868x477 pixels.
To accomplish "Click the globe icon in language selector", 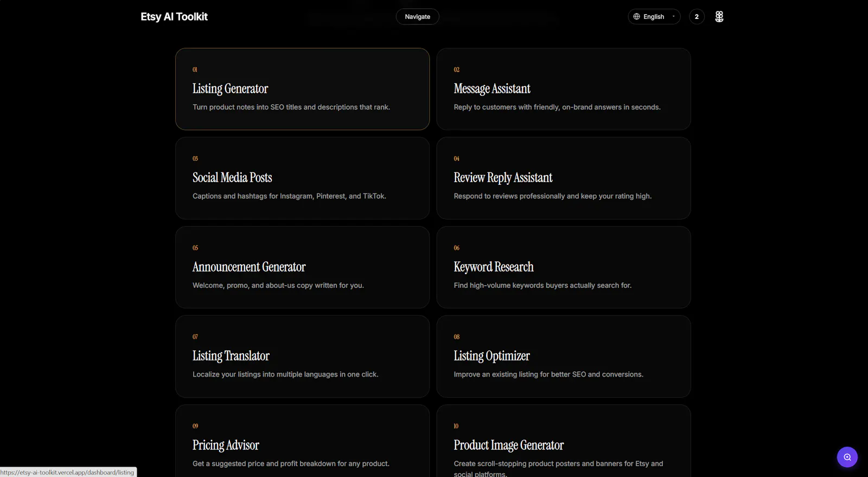I will tap(637, 17).
